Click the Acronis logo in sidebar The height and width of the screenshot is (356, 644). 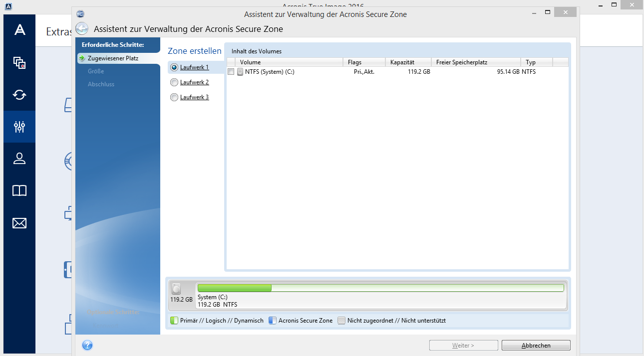click(x=19, y=30)
